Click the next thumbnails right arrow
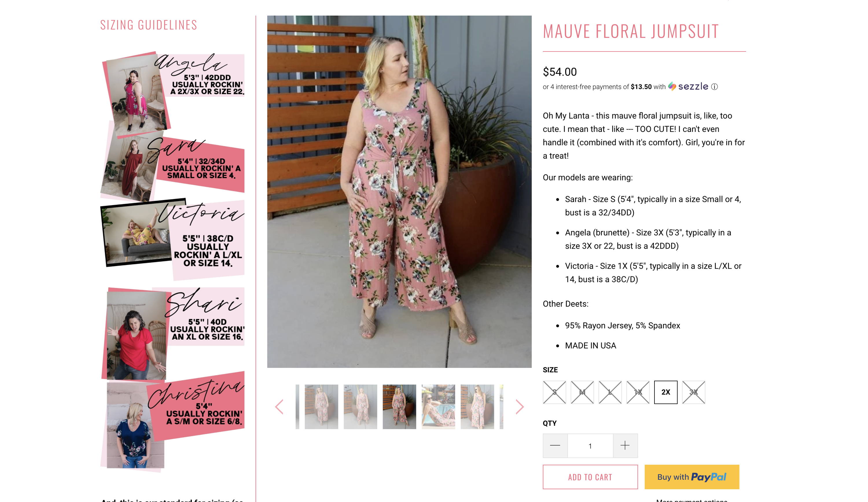The height and width of the screenshot is (502, 868). click(x=519, y=407)
